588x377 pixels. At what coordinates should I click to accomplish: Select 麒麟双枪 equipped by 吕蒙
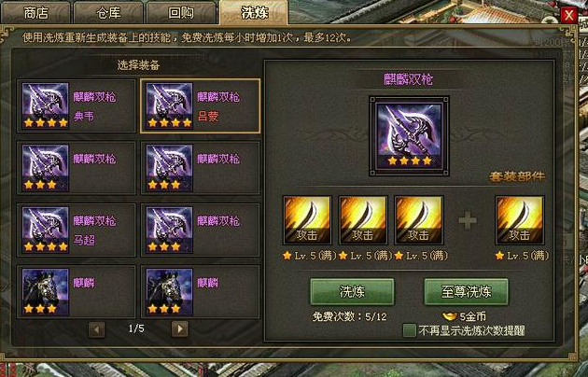[x=201, y=105]
